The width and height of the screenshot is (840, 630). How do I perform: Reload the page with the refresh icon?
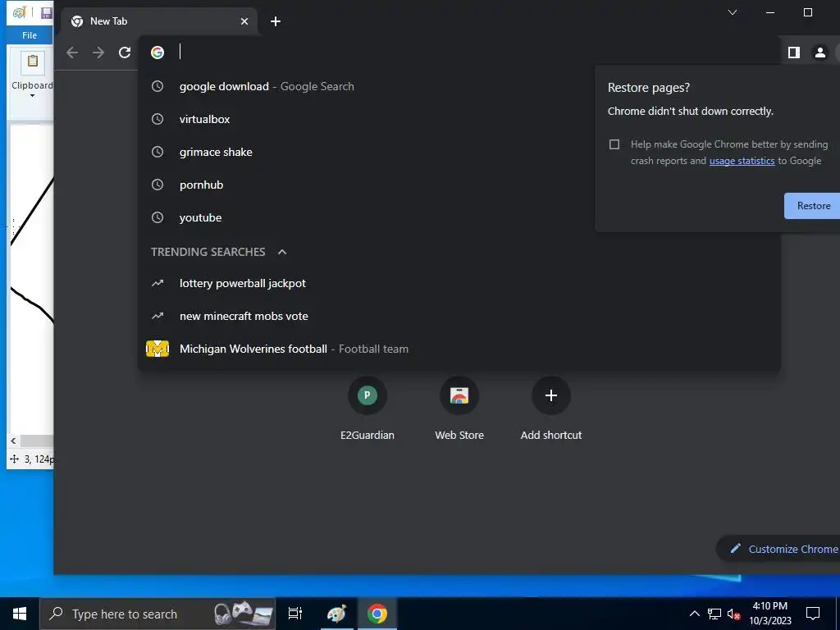click(125, 52)
